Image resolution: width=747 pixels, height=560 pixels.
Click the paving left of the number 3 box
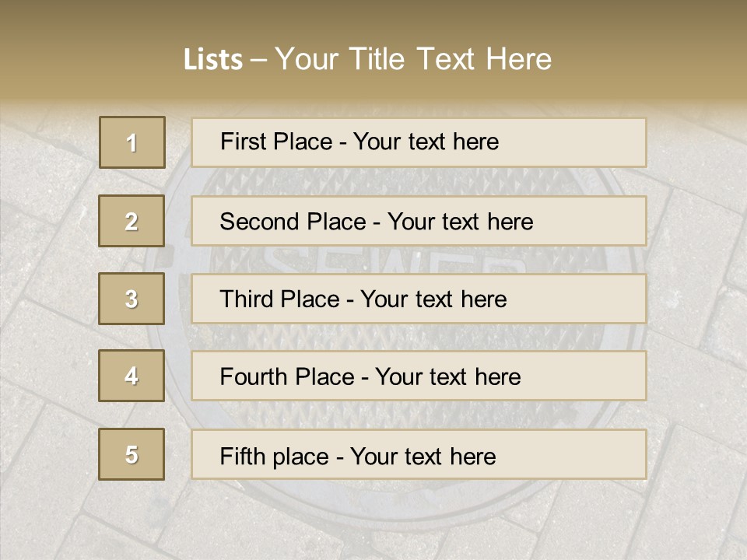(x=47, y=299)
